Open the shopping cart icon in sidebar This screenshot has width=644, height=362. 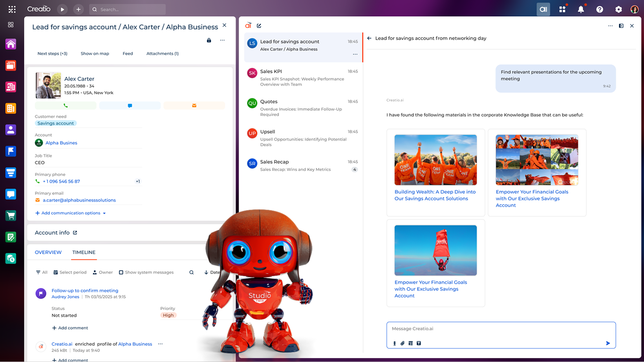point(11,215)
